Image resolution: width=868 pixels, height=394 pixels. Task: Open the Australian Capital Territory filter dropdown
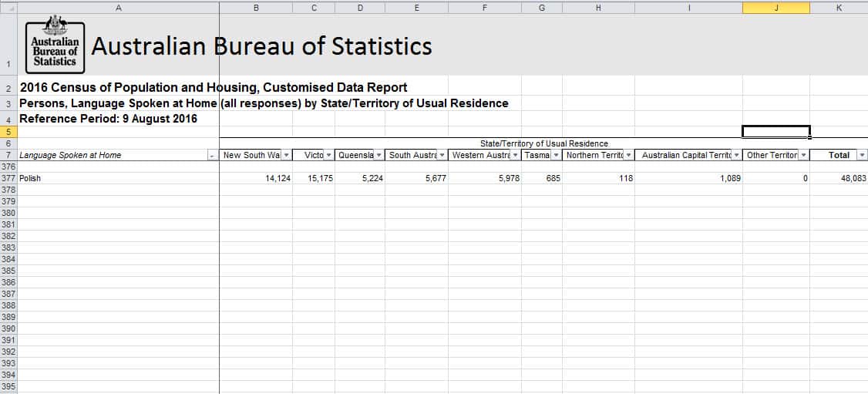(x=736, y=156)
